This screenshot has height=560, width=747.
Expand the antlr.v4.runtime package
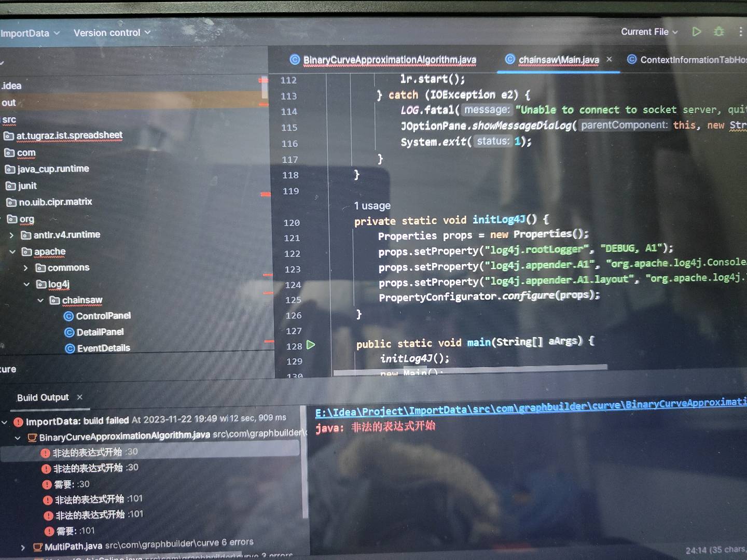(x=12, y=235)
